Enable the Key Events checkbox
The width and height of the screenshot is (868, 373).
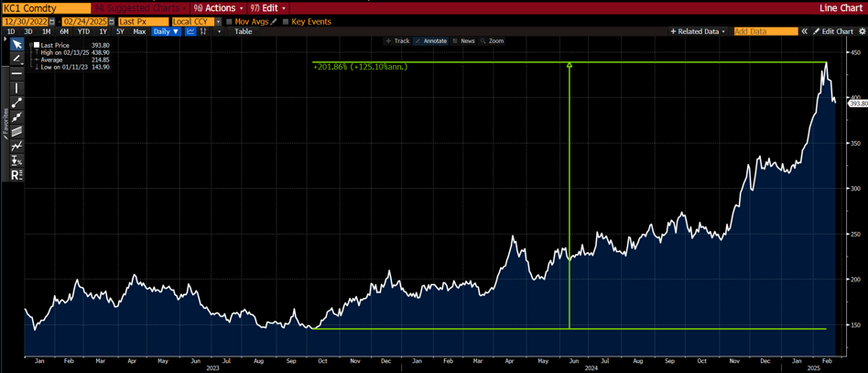(286, 22)
